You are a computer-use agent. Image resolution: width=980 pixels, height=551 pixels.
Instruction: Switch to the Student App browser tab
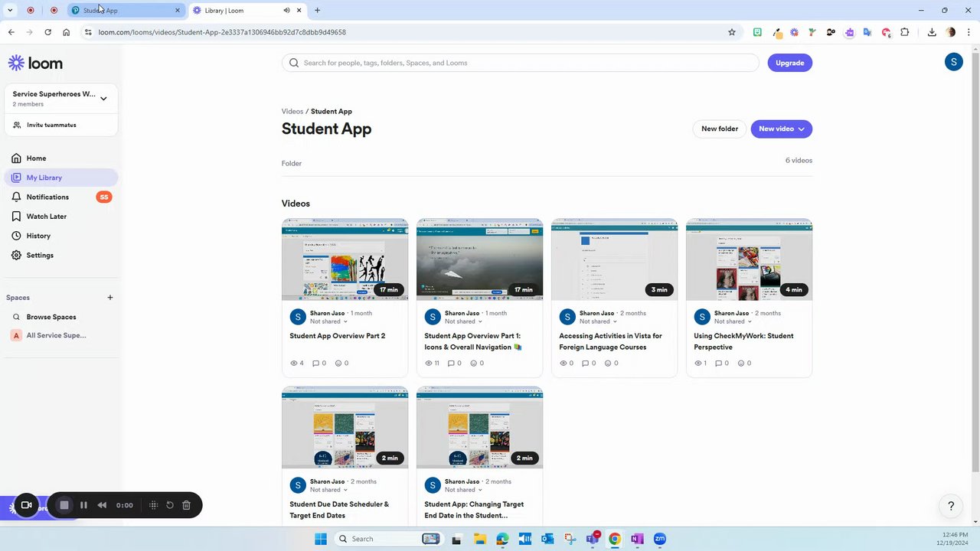point(126,10)
